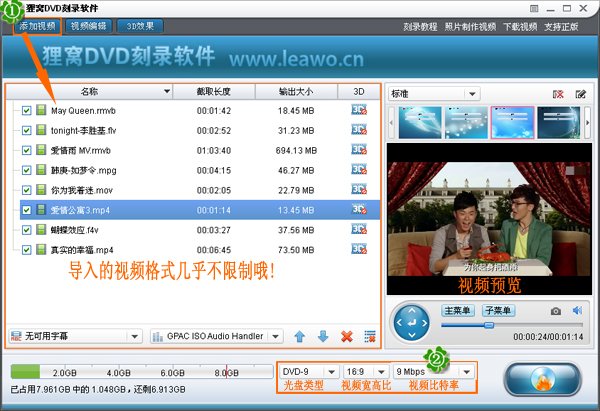600x411 pixels.
Task: Move the selected video up with the blue arrow
Action: pos(300,336)
